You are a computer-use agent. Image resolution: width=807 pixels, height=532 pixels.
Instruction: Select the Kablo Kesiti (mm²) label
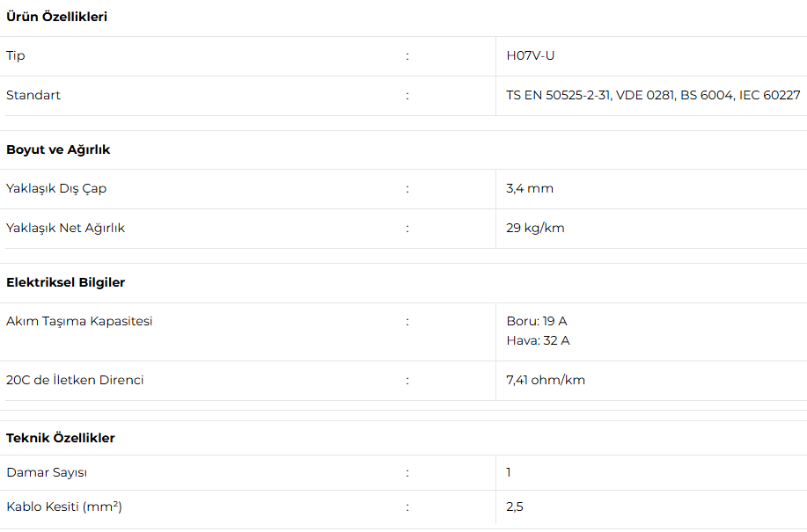click(x=64, y=506)
